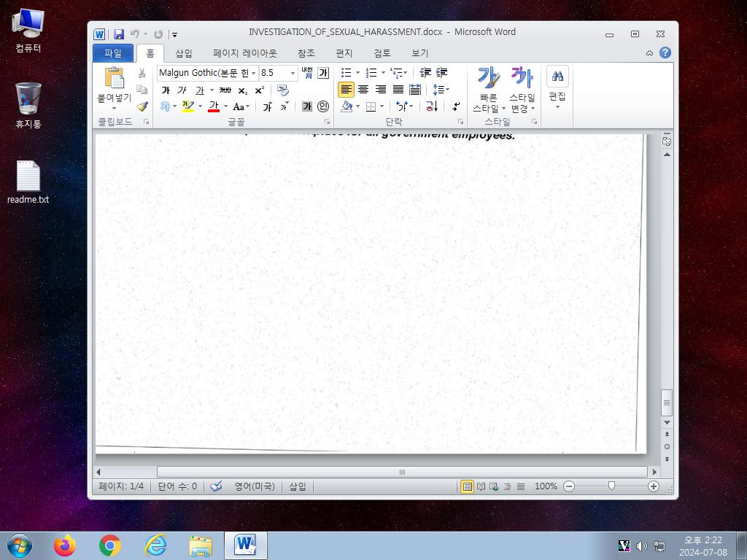Open the Line Spacing dropdown
This screenshot has width=747, height=560.
coord(441,90)
